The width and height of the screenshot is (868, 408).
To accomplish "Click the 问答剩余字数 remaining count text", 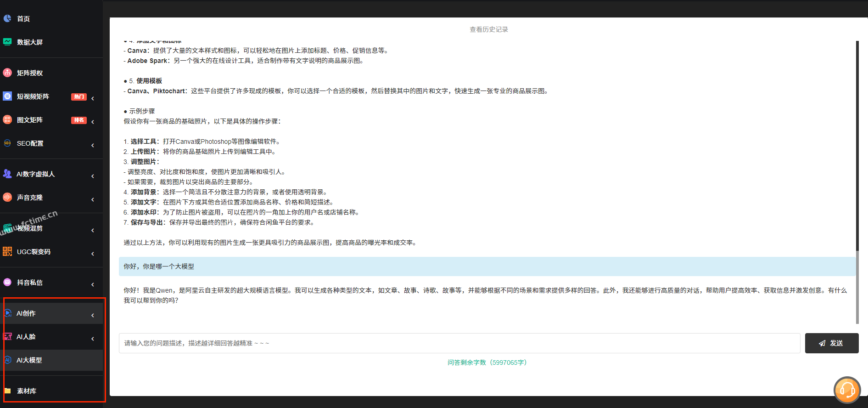I will coord(489,363).
